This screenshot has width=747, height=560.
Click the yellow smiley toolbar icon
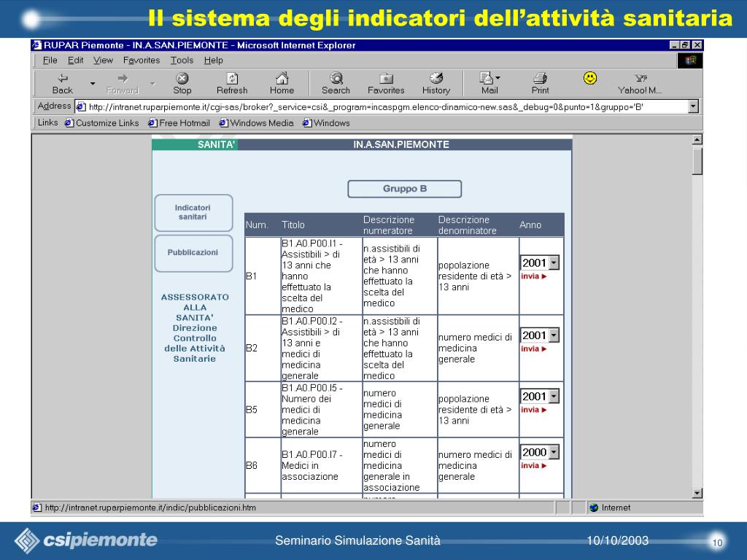[590, 78]
